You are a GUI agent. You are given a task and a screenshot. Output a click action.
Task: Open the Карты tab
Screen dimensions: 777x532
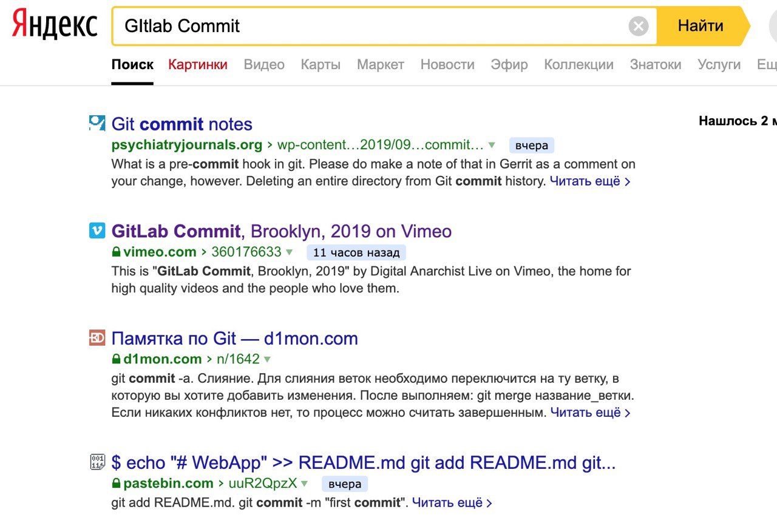(x=321, y=64)
